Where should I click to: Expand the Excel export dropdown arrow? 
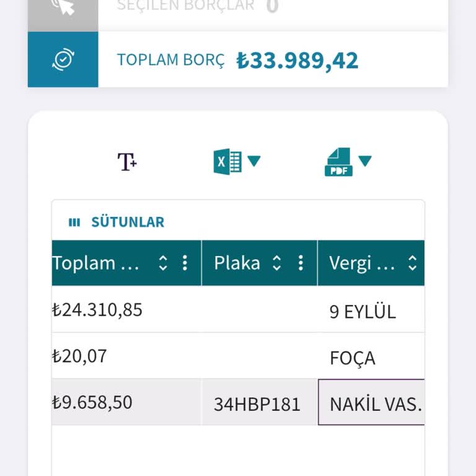[x=254, y=161]
